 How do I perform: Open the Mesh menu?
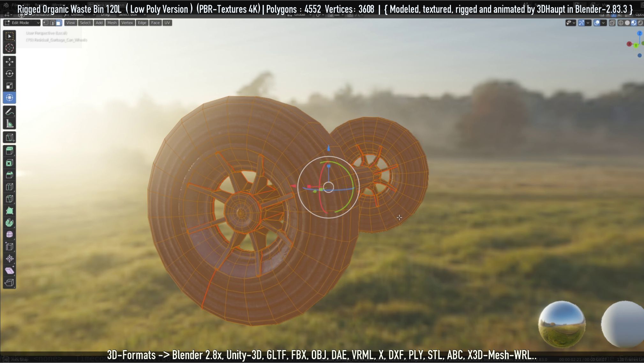pyautogui.click(x=112, y=23)
